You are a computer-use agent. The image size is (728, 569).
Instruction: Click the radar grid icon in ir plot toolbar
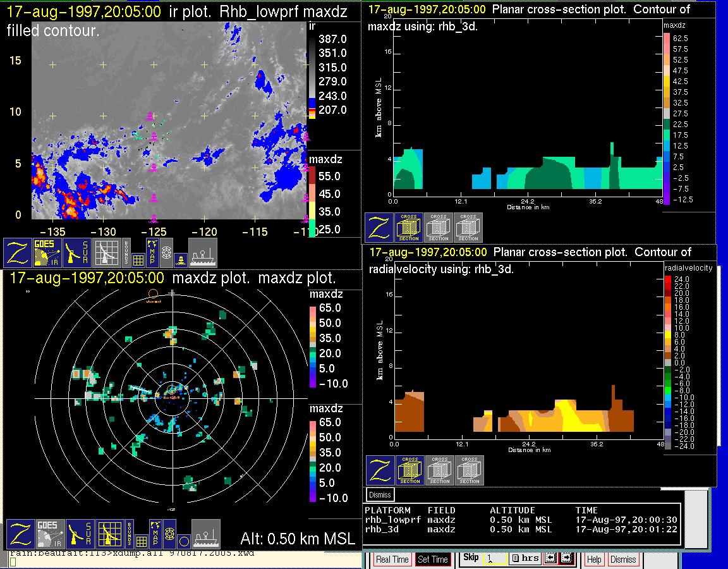106,252
